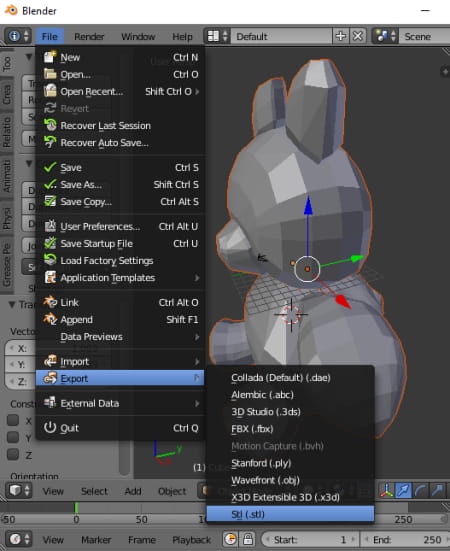Open the 3D viewport Add menu
This screenshot has height=551, width=450.
tap(133, 491)
